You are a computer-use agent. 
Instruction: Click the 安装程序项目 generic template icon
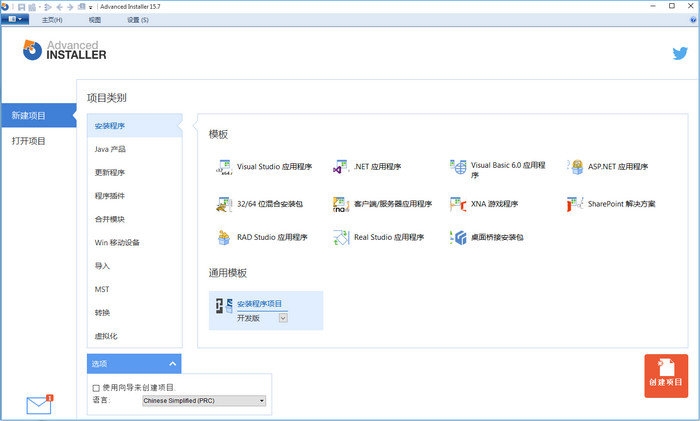coord(224,306)
